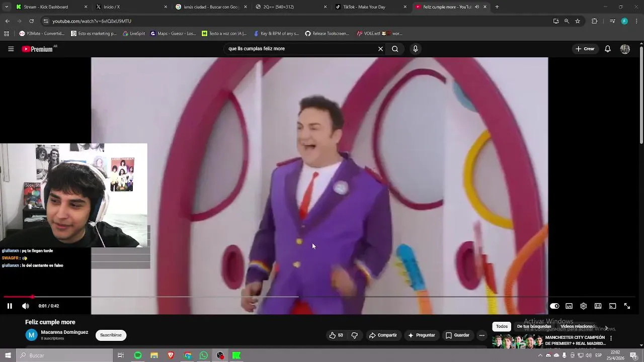Run the search with the magnifier button
This screenshot has height=362, width=644.
pos(395,49)
